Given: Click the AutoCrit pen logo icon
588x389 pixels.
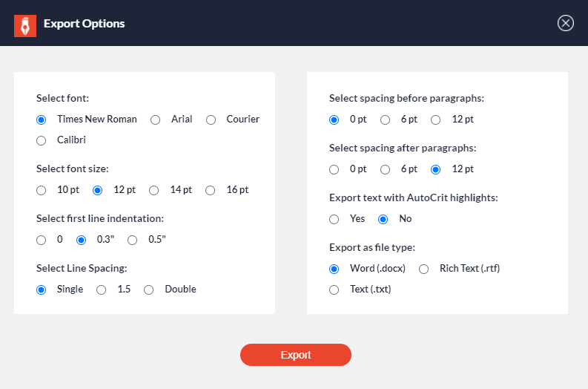Looking at the screenshot, I should coord(25,26).
